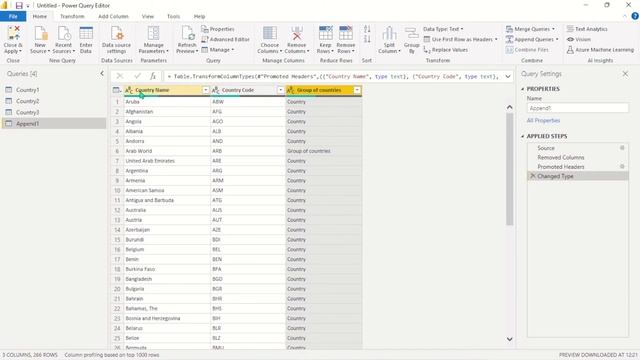Switch to the View tab
Viewport: 640px width, 360px height.
[148, 16]
